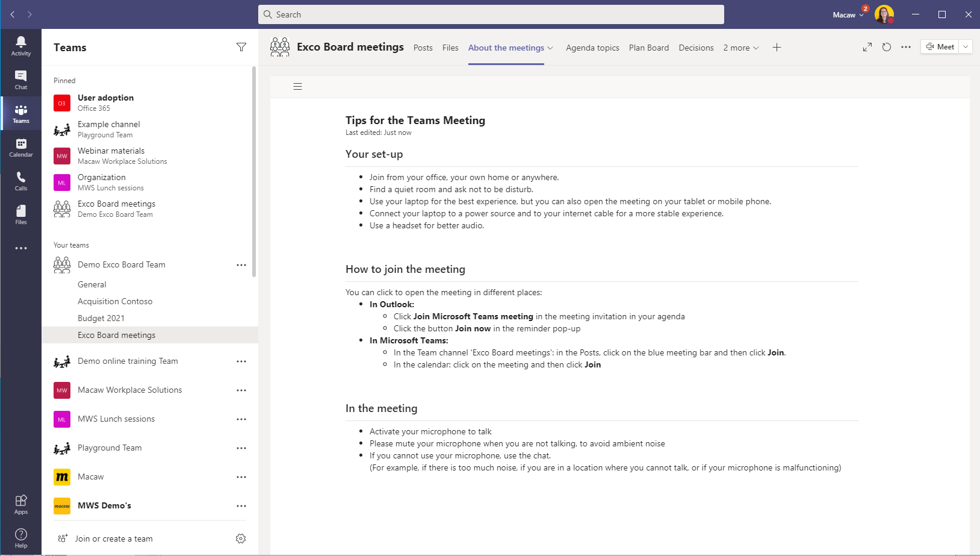
Task: Reload the About the meetings tab
Action: pyautogui.click(x=887, y=47)
